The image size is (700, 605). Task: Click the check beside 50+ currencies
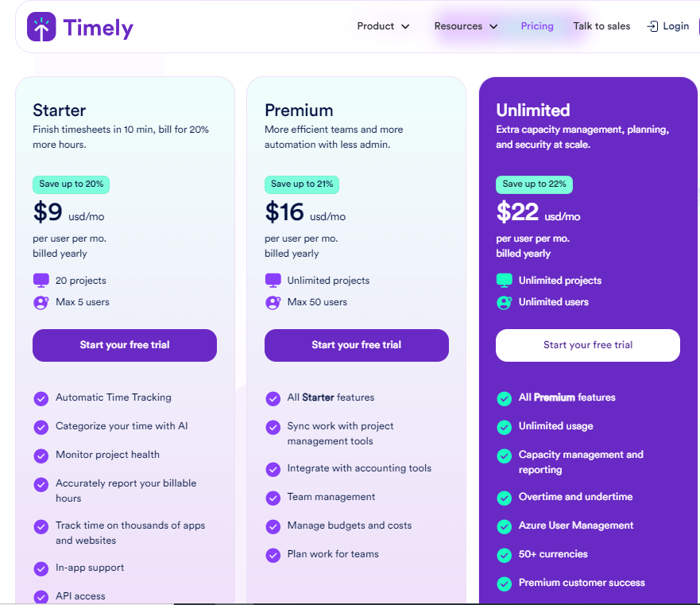click(504, 554)
